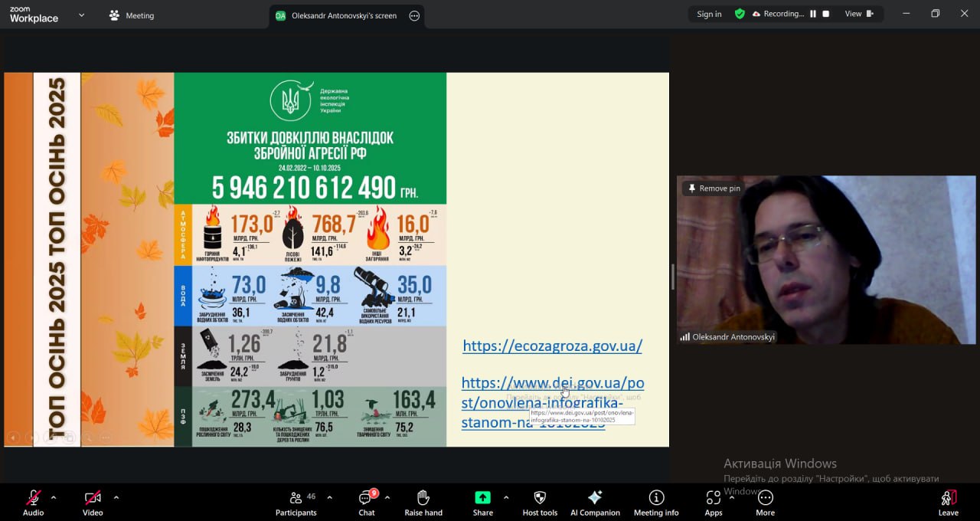Minimize the Zoom window
This screenshot has width=980, height=521.
point(906,14)
